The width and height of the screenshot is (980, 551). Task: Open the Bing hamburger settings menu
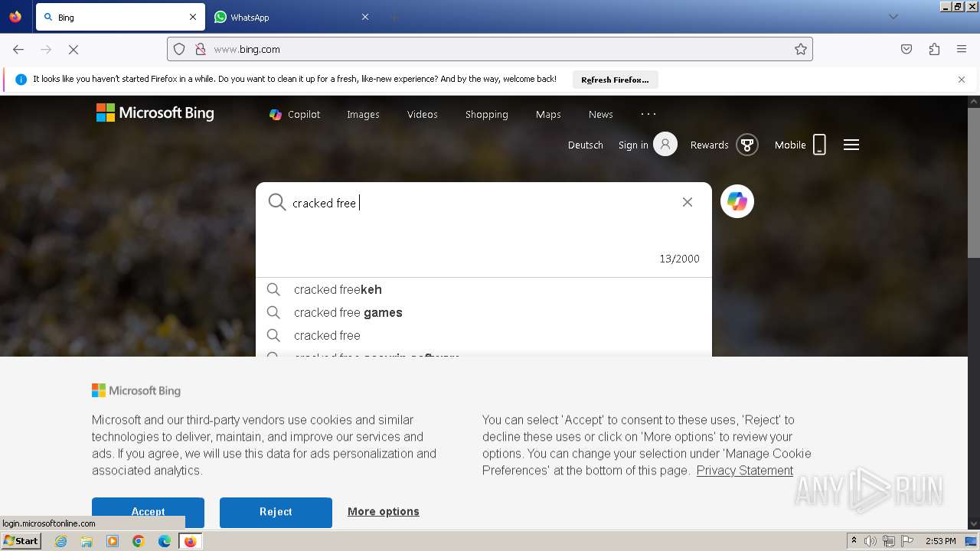coord(851,145)
